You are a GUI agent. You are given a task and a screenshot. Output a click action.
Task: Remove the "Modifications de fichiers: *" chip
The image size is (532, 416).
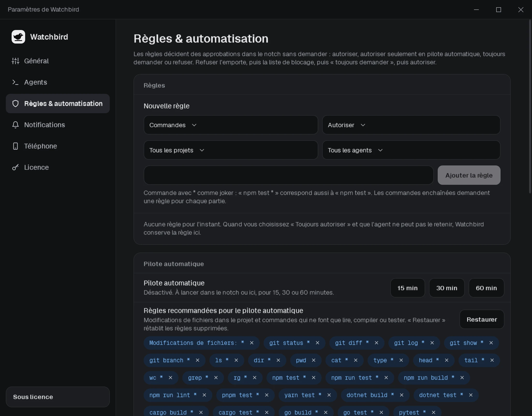pyautogui.click(x=252, y=343)
